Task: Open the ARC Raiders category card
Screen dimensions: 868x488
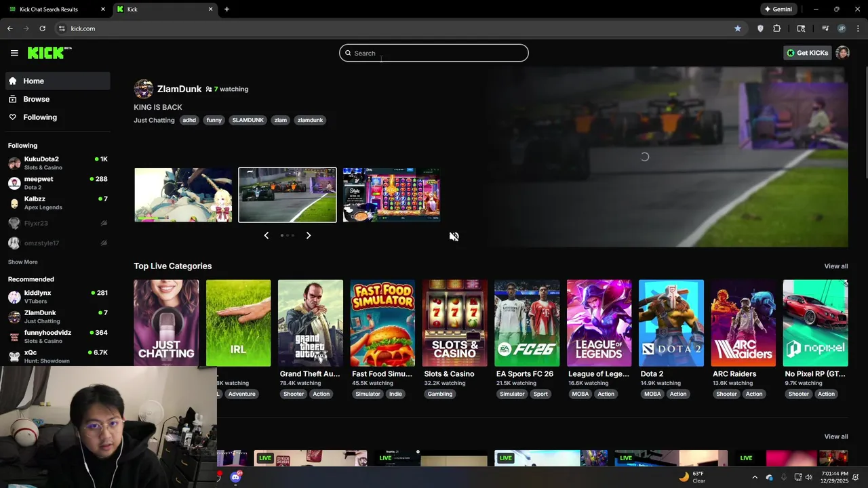Action: 743,323
